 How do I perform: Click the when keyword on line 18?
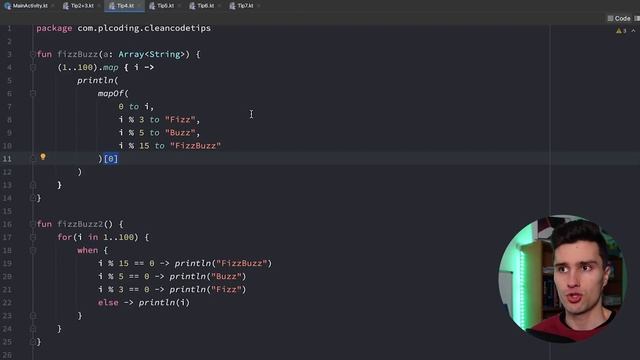[x=87, y=250]
